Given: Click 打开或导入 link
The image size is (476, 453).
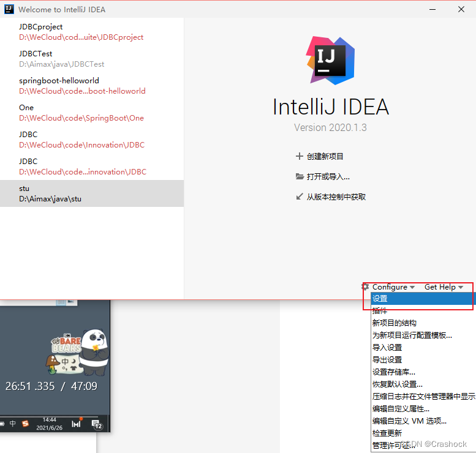Looking at the screenshot, I should pyautogui.click(x=328, y=176).
